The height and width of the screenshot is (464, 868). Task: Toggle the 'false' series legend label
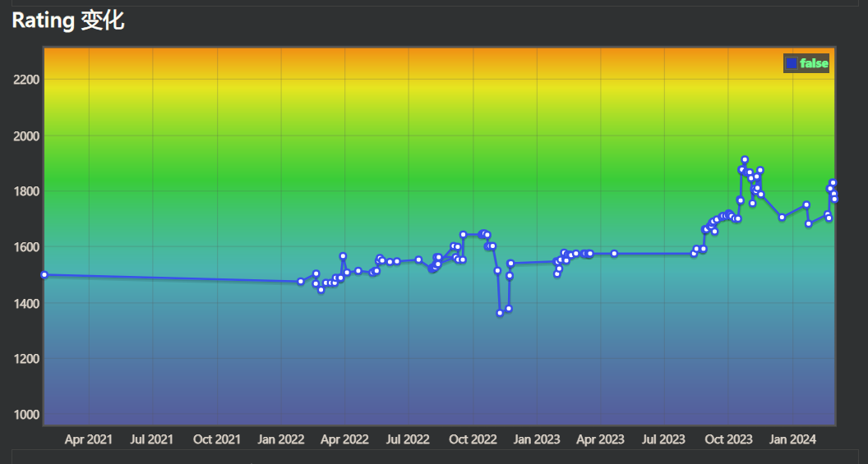[x=814, y=63]
